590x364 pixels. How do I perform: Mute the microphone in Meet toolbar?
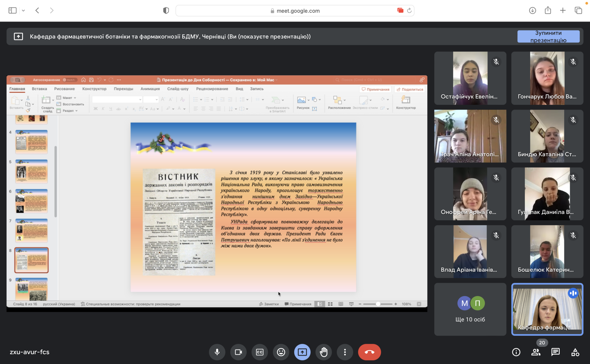[217, 352]
